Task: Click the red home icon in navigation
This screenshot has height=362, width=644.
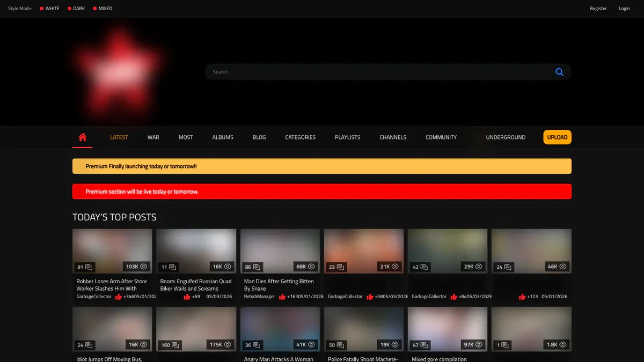Action: pos(83,137)
